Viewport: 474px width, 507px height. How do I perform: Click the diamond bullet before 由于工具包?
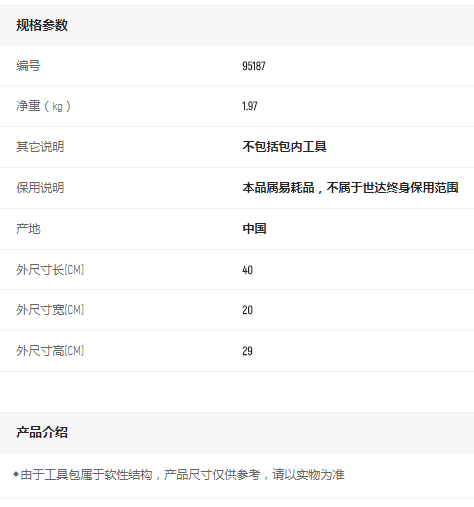tap(16, 474)
